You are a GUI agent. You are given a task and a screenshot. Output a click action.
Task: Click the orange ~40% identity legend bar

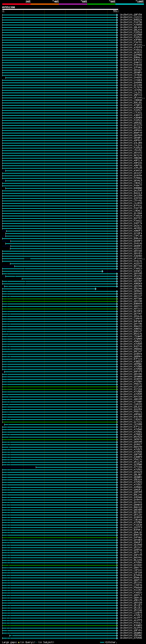coord(45,4)
